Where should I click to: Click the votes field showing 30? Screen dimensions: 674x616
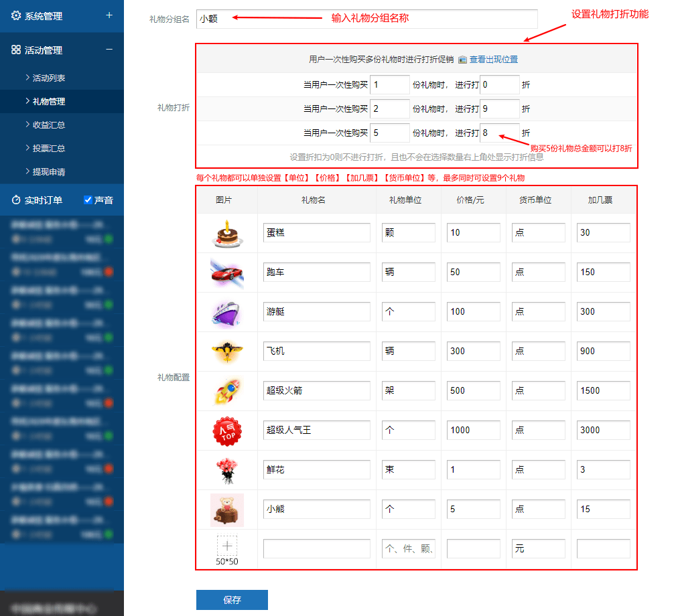point(604,232)
